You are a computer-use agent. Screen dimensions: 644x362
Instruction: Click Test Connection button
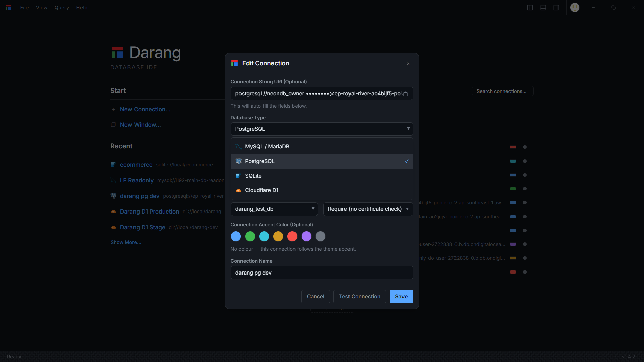click(360, 297)
